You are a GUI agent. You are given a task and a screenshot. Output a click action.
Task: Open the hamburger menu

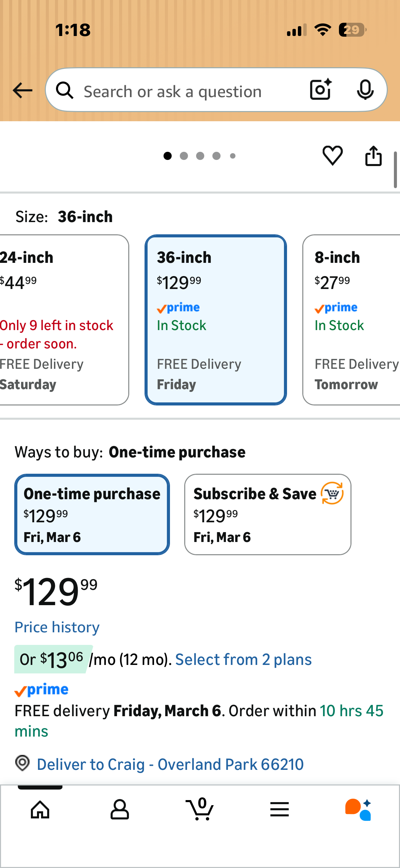coord(280,810)
